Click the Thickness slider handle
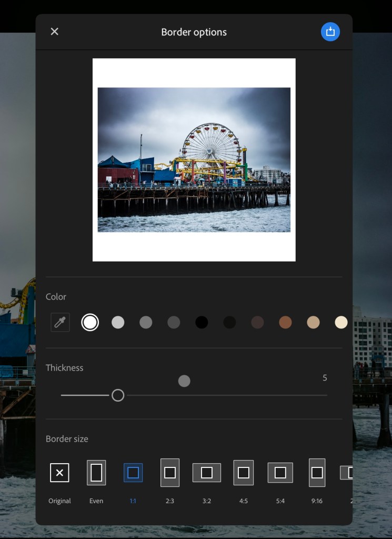This screenshot has height=539, width=392. click(118, 395)
